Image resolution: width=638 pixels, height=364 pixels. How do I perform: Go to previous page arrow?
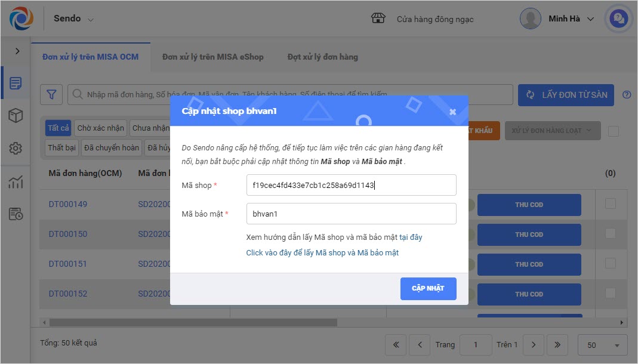[420, 345]
